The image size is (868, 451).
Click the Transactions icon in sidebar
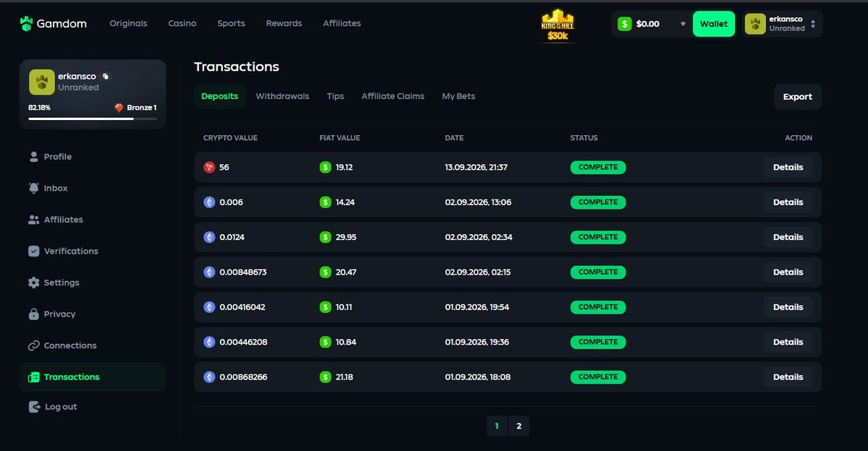point(33,377)
